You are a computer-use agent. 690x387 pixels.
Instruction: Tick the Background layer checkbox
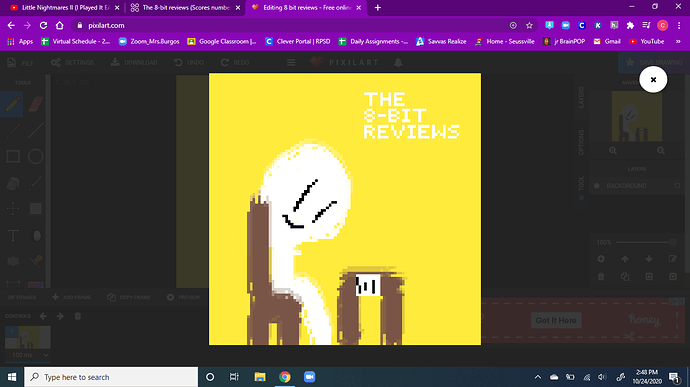[678, 186]
